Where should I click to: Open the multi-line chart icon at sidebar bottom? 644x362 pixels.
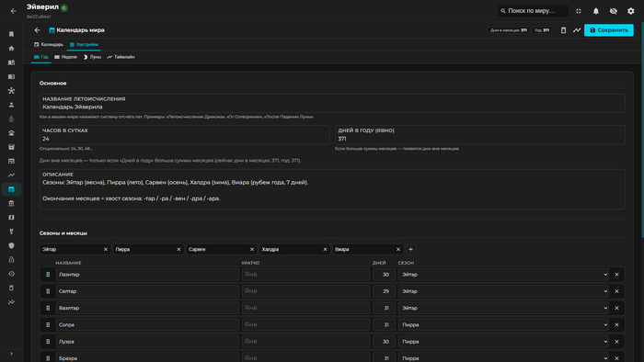coord(11,301)
